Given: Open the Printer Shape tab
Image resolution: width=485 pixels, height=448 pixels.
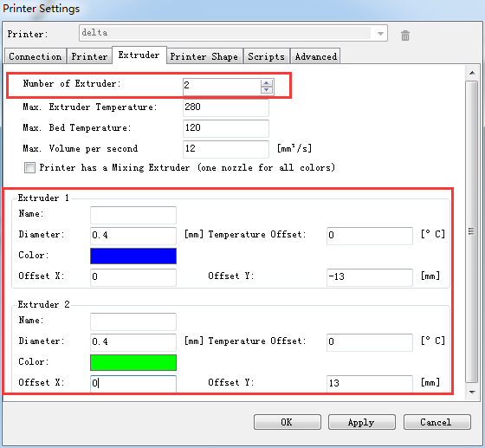Looking at the screenshot, I should 204,56.
